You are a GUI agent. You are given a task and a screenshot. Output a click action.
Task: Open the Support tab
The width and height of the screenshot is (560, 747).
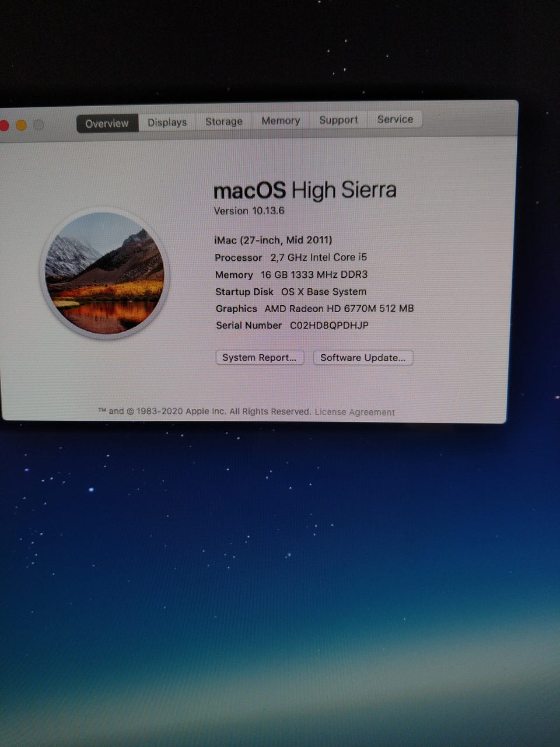(338, 120)
